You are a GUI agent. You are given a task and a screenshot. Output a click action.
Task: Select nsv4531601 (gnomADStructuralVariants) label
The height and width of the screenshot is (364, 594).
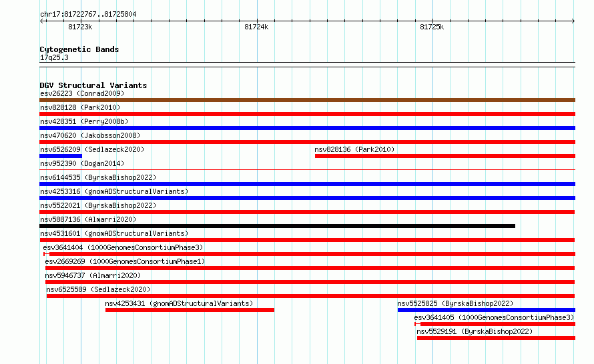tap(114, 233)
